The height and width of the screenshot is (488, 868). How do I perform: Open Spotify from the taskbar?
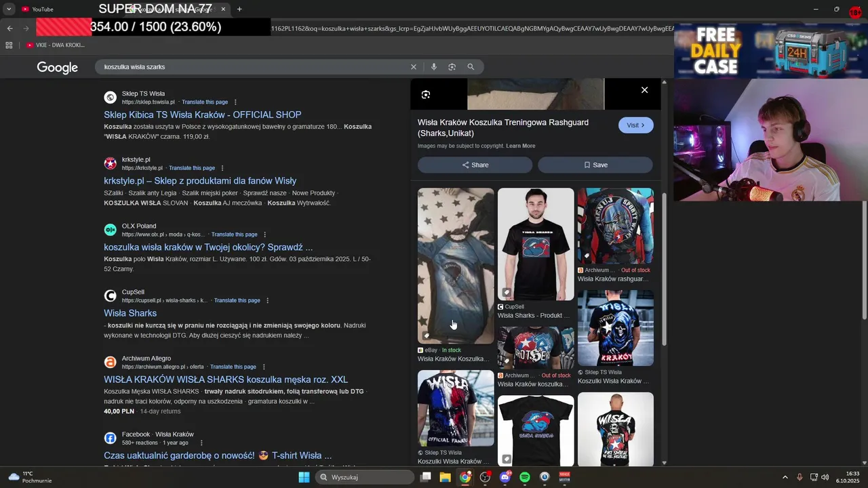click(x=524, y=477)
